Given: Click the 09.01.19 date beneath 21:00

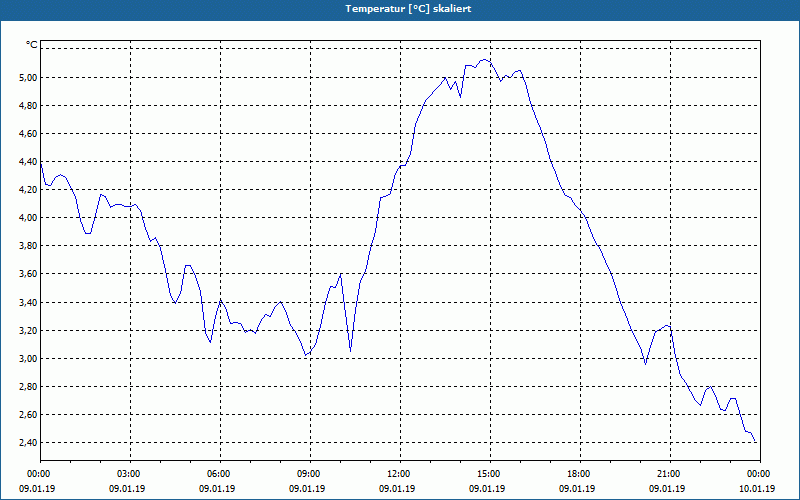Looking at the screenshot, I should [667, 489].
